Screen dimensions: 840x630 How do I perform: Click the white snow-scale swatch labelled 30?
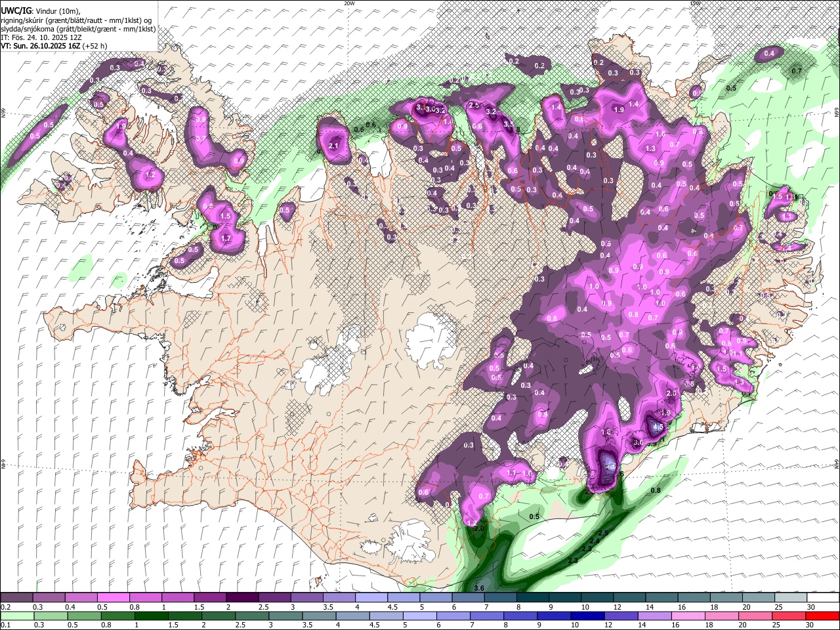tap(824, 598)
